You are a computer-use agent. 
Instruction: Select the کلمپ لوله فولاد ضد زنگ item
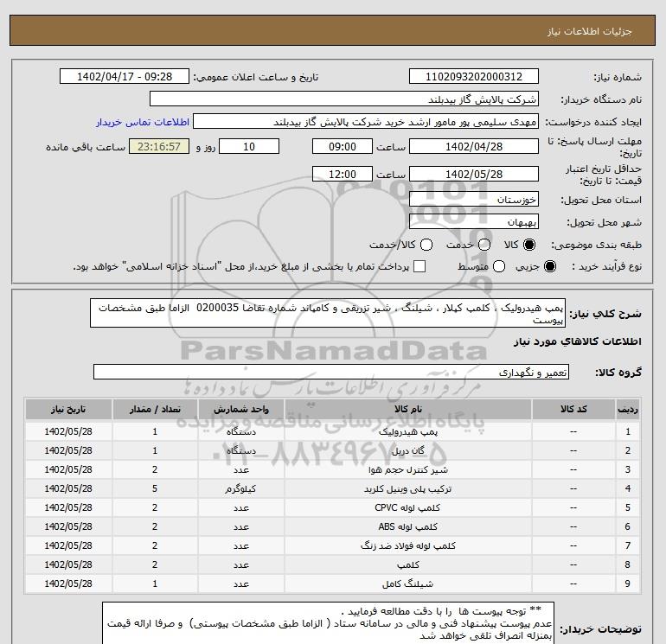407,546
